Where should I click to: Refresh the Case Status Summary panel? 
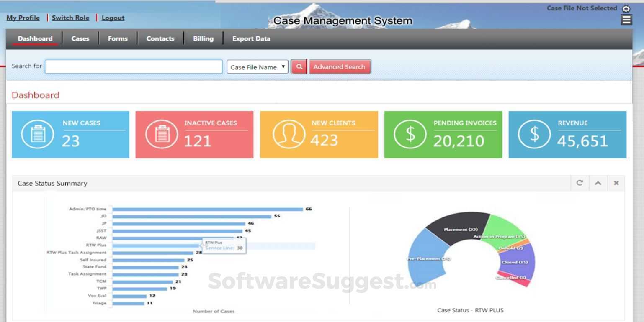[x=580, y=183]
